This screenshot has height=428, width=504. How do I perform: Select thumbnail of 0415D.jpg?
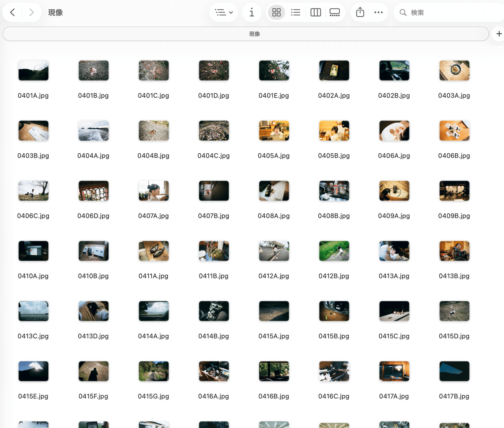coord(454,311)
